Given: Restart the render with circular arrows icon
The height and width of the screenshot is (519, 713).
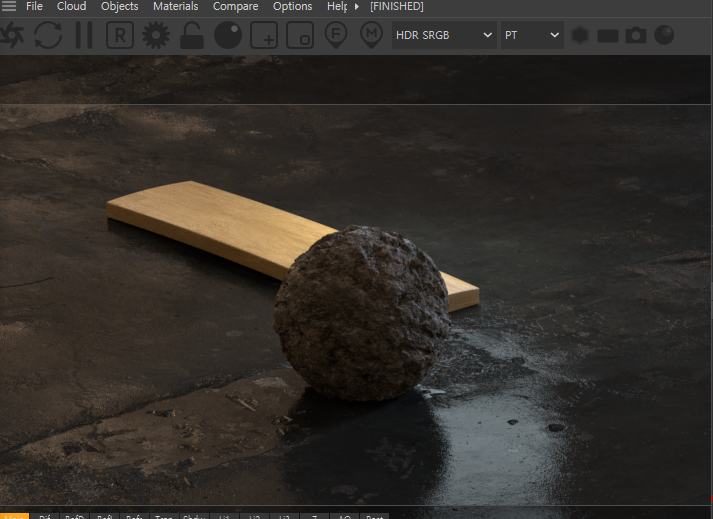Looking at the screenshot, I should coord(48,35).
